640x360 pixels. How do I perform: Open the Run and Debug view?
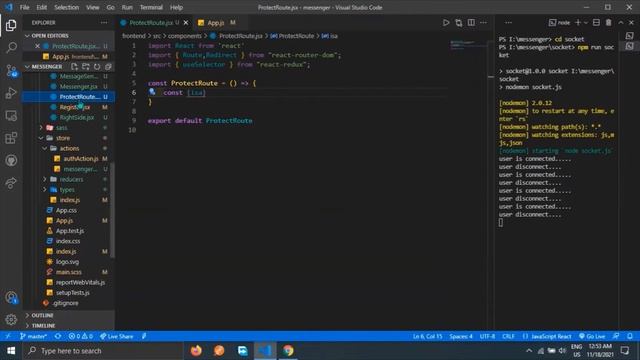click(x=11, y=93)
